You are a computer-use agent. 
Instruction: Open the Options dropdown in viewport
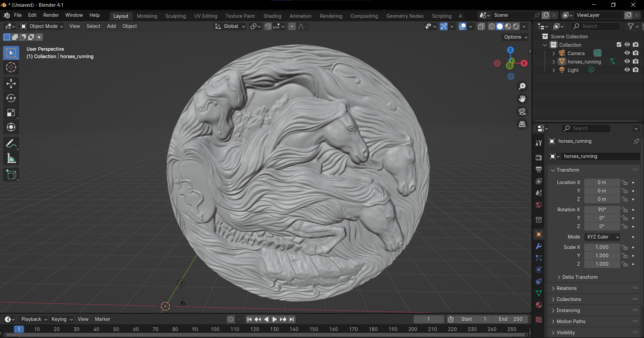[x=515, y=37]
